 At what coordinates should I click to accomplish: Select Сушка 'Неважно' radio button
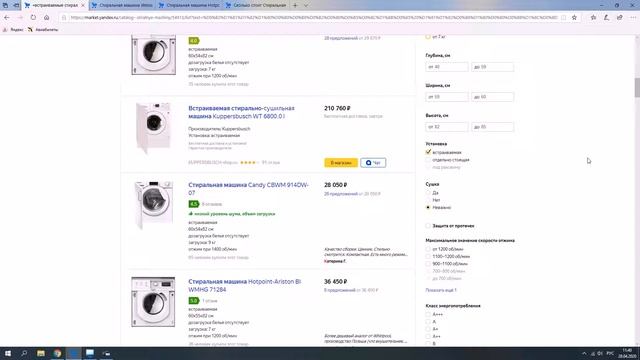tap(428, 207)
